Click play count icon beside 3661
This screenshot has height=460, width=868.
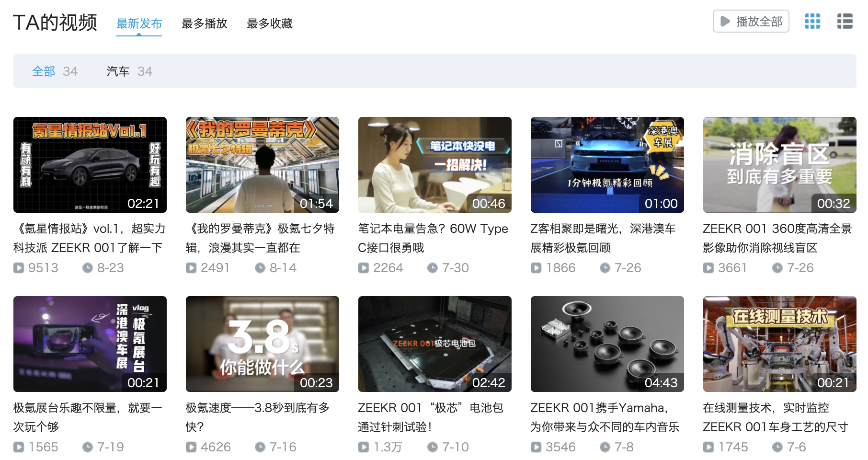[x=708, y=268]
